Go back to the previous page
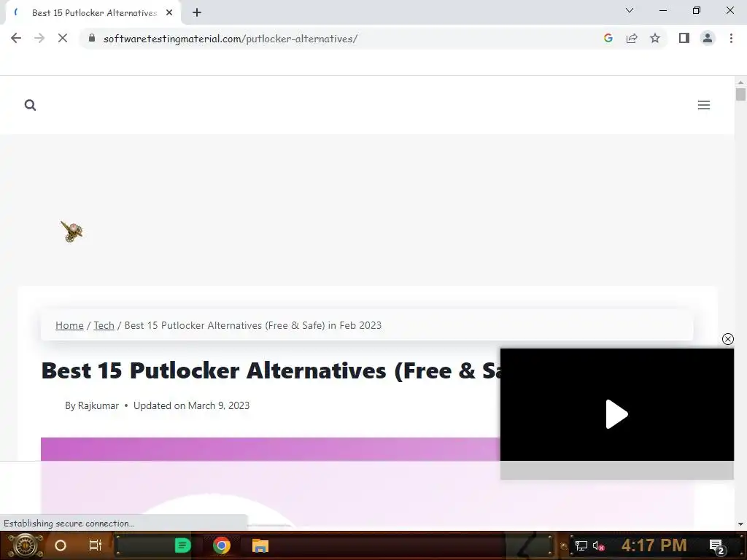 [x=16, y=38]
